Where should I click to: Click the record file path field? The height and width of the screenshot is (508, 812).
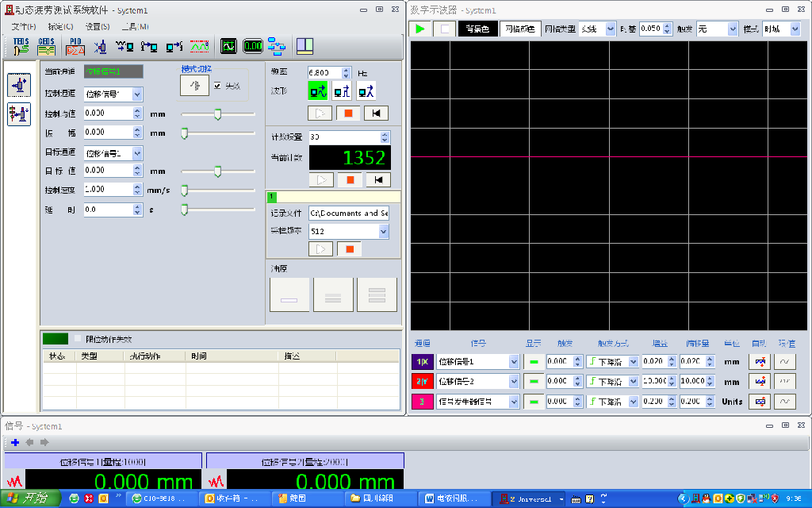349,213
